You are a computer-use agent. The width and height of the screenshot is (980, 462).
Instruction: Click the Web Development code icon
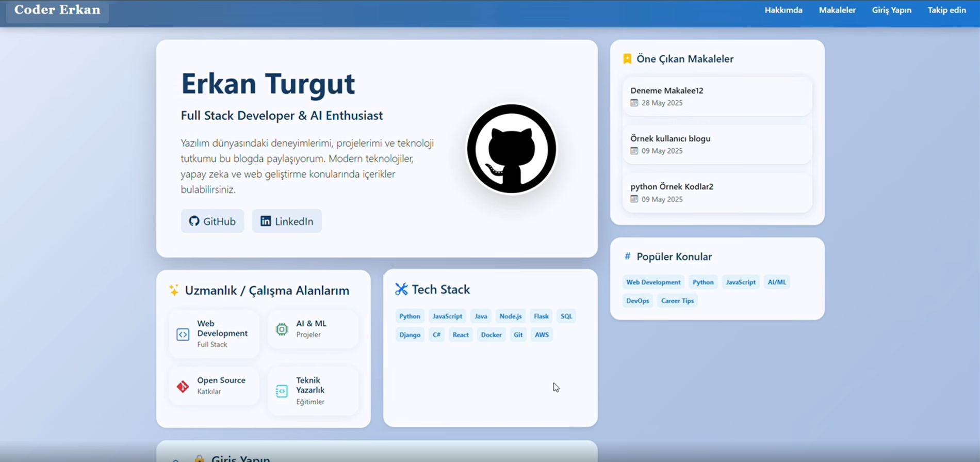[x=183, y=334]
